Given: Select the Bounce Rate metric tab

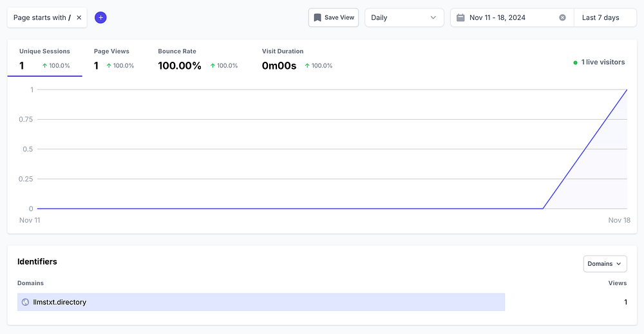Looking at the screenshot, I should pos(198,59).
